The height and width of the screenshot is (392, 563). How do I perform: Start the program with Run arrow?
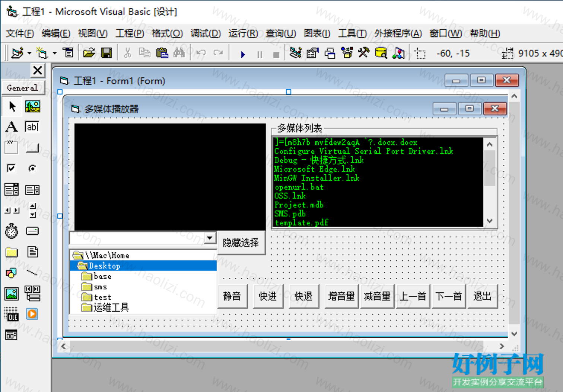coord(243,54)
